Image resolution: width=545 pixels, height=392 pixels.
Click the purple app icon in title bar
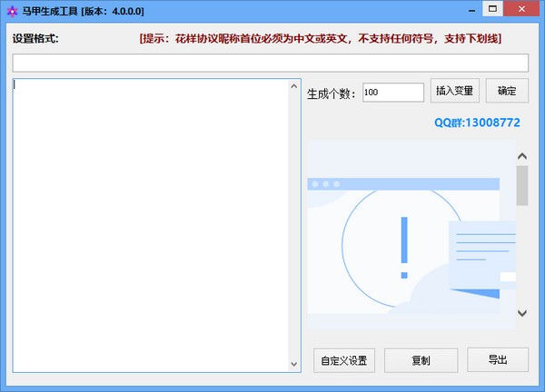(12, 11)
